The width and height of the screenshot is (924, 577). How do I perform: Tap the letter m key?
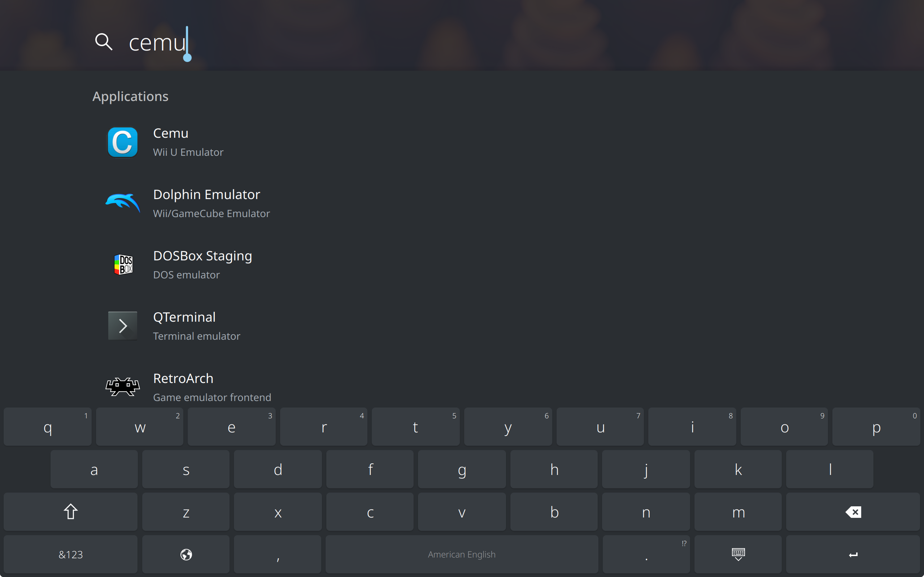pos(738,512)
